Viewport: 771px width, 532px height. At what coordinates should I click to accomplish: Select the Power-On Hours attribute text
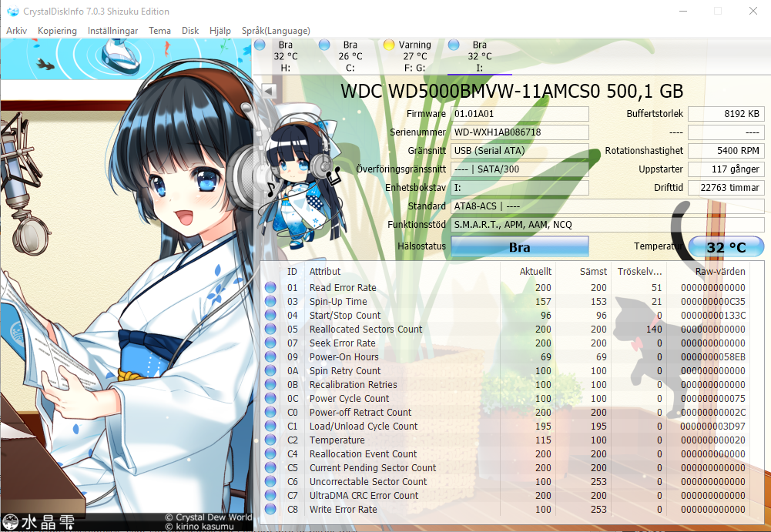(344, 357)
